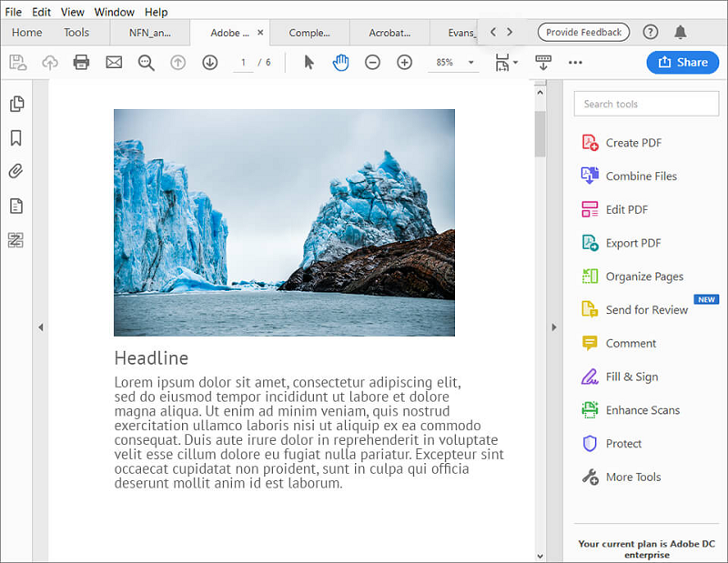Zoom out with the minus button
The width and height of the screenshot is (728, 563).
click(x=372, y=63)
